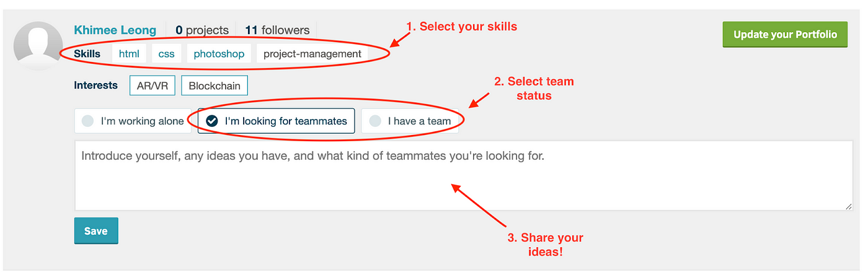Click the empty radio circle beside working alone
The height and width of the screenshot is (280, 868).
click(x=88, y=121)
